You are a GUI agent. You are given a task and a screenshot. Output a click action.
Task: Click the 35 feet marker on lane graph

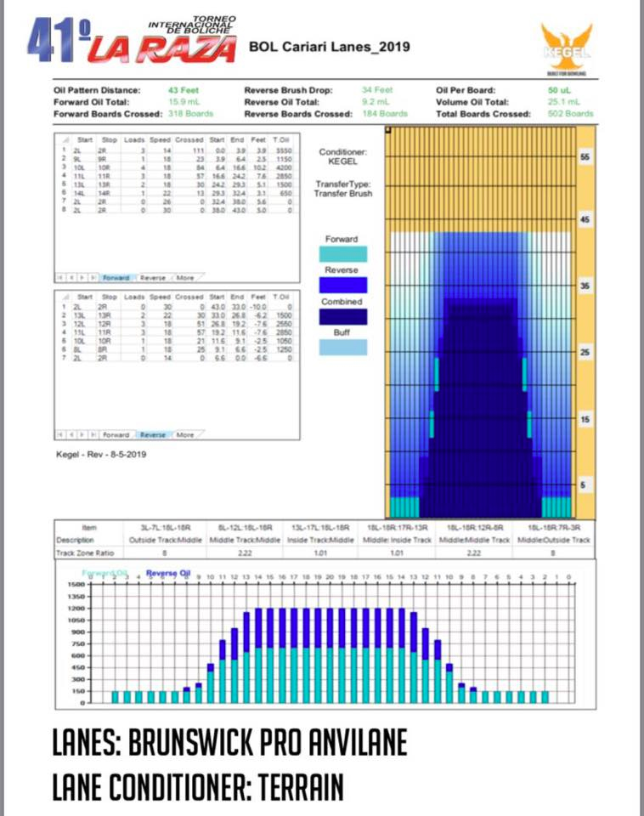coord(585,286)
